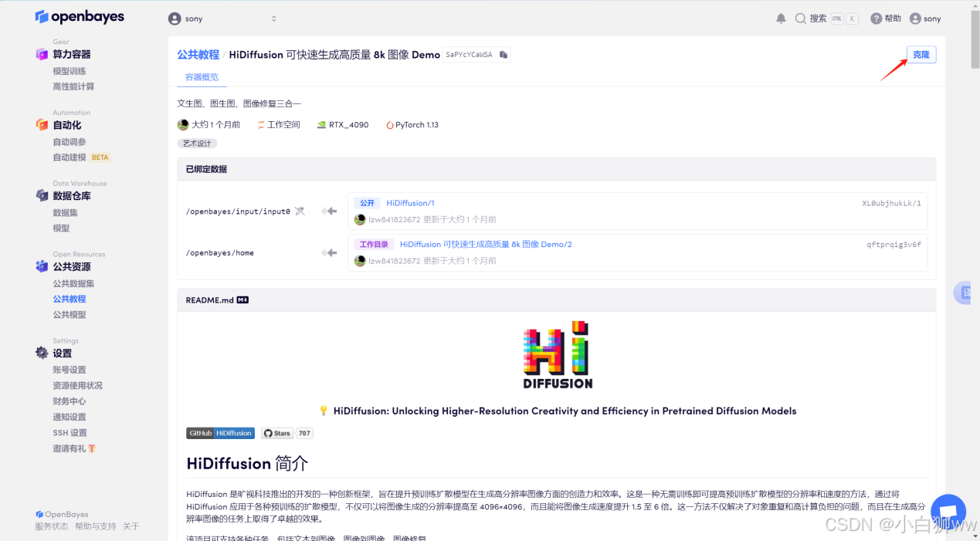Click the 公共资源 sidebar icon
Screen dimensions: 980x541
point(42,266)
